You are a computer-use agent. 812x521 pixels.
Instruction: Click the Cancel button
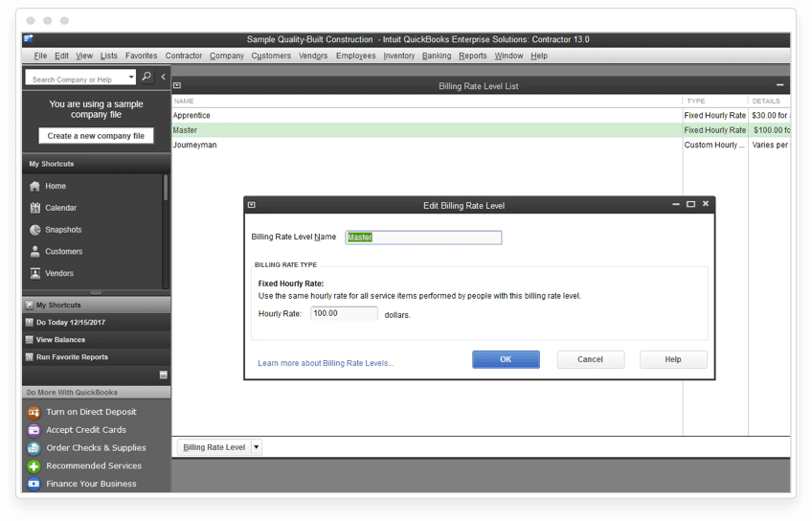pos(591,359)
